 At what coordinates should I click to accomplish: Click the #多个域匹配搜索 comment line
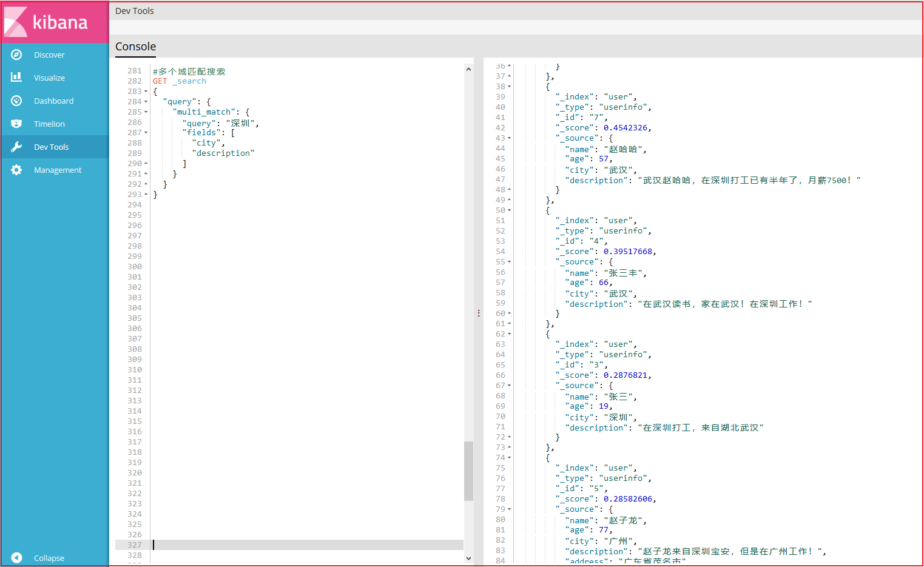pyautogui.click(x=189, y=71)
